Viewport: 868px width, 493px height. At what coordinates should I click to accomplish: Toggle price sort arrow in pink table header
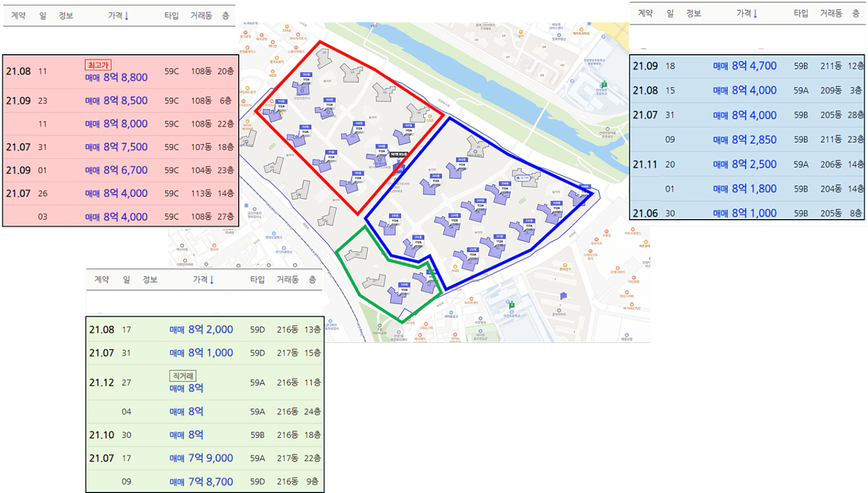126,16
